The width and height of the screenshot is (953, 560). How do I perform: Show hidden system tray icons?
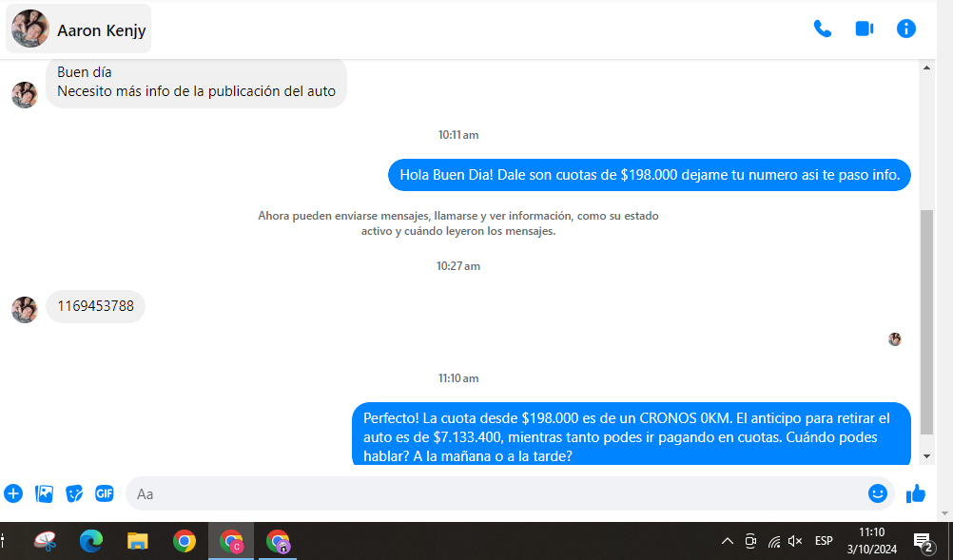point(728,541)
